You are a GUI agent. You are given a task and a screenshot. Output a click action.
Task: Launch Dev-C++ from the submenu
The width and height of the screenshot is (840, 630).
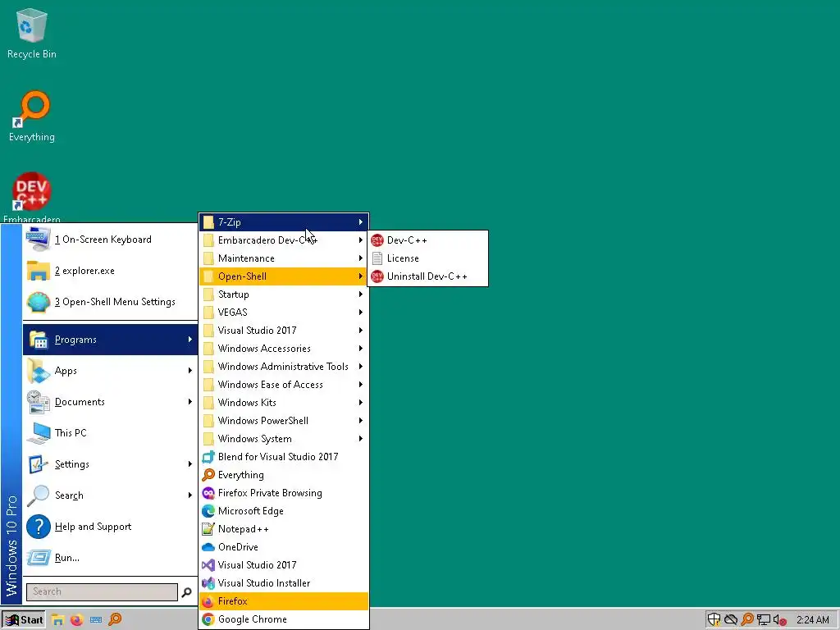(x=428, y=240)
